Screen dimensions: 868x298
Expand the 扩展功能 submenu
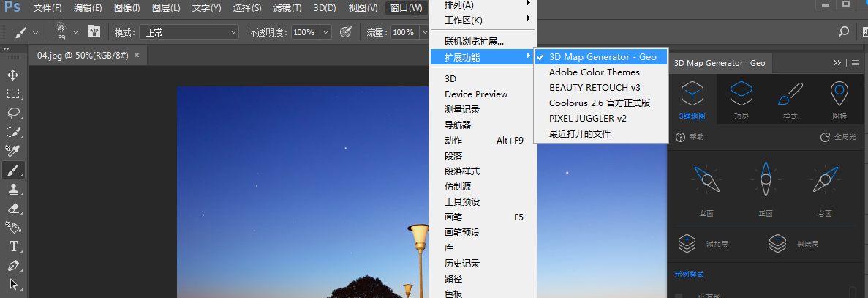pos(482,56)
